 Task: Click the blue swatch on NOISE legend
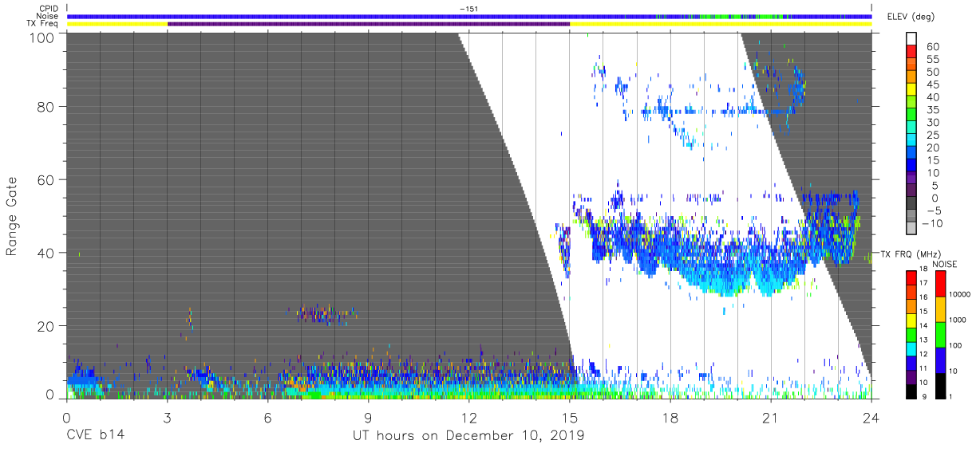(x=939, y=360)
